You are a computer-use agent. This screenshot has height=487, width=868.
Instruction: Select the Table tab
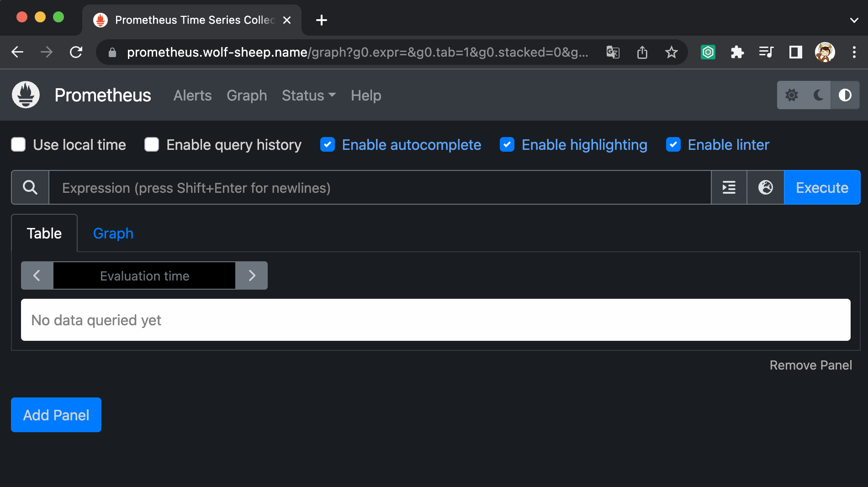pyautogui.click(x=44, y=233)
